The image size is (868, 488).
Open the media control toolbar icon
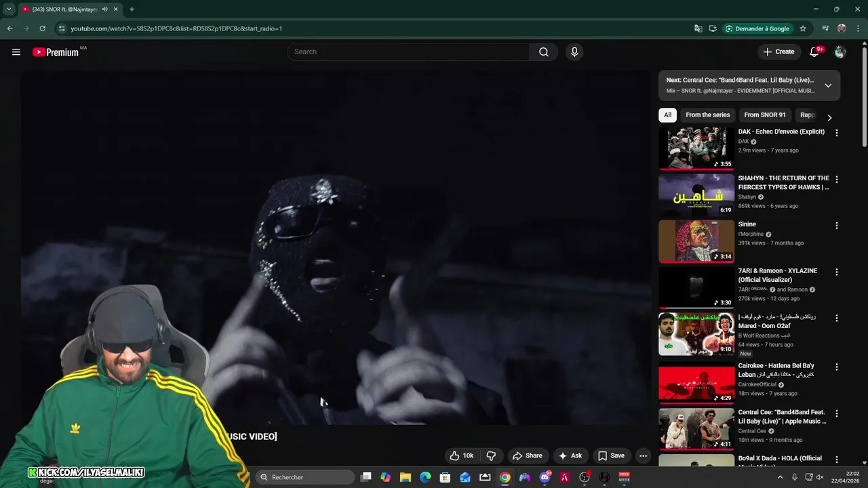(825, 28)
